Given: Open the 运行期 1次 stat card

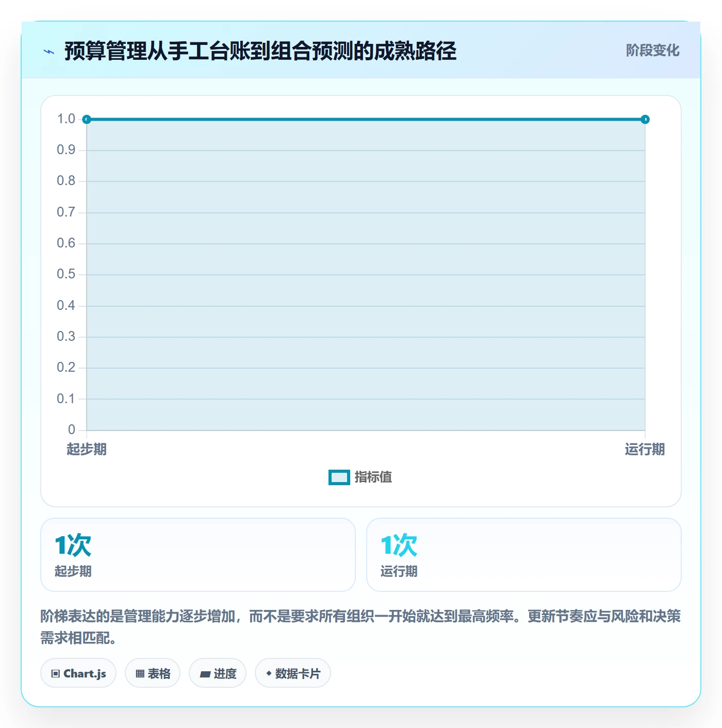Looking at the screenshot, I should point(524,555).
